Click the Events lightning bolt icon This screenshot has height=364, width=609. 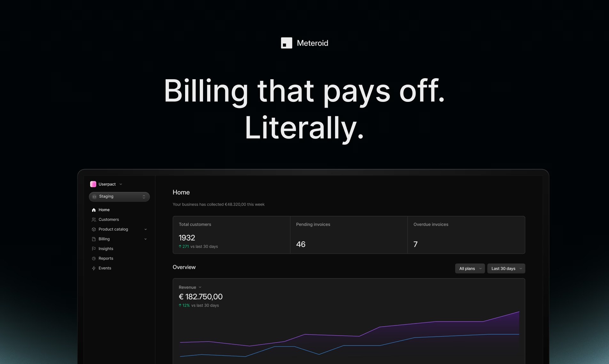94,268
